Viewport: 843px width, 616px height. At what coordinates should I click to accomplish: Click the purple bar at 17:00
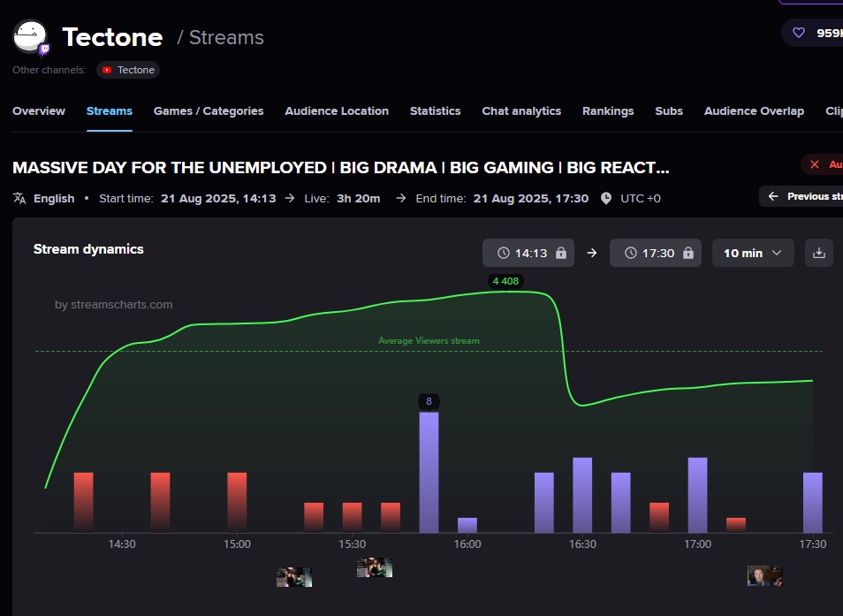point(698,495)
